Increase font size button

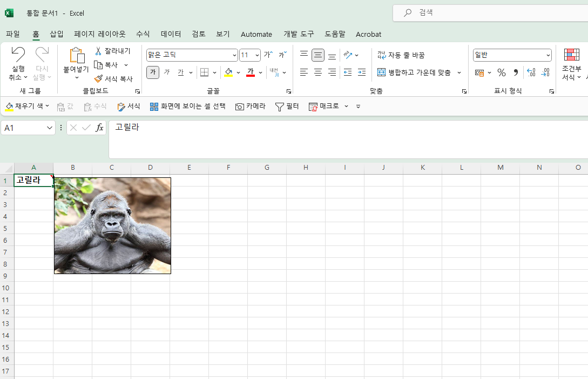pyautogui.click(x=268, y=55)
